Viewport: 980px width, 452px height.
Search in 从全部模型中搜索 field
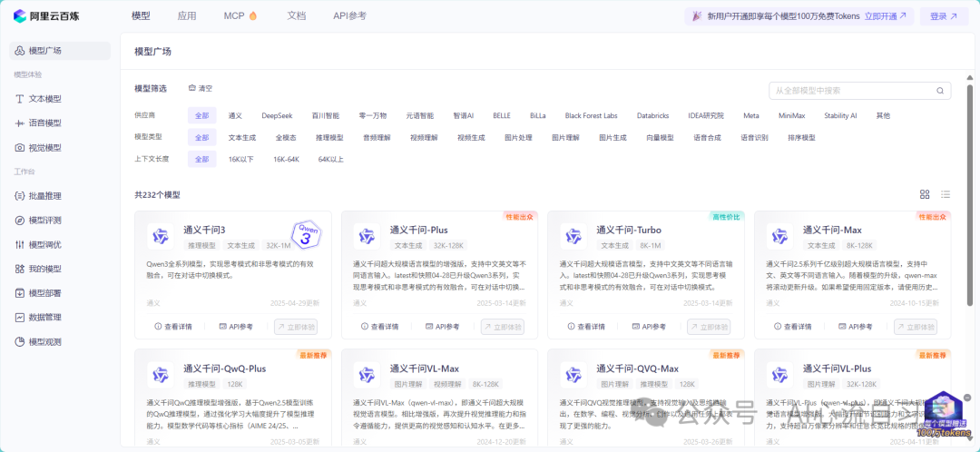click(860, 91)
